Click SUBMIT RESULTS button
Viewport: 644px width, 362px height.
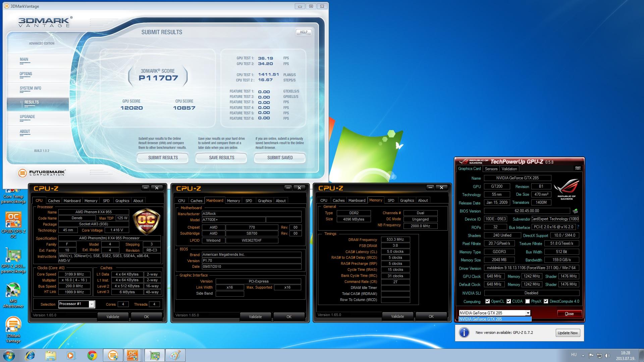point(163,158)
